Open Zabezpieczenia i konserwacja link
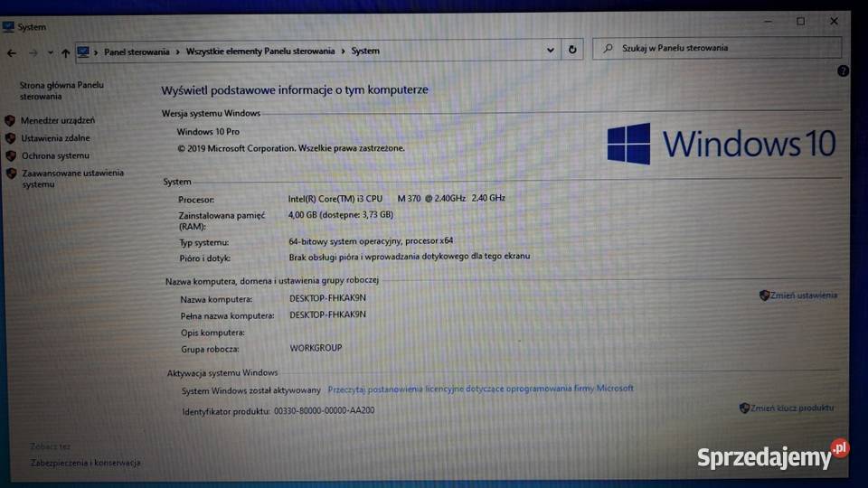Image resolution: width=868 pixels, height=488 pixels. pos(86,463)
